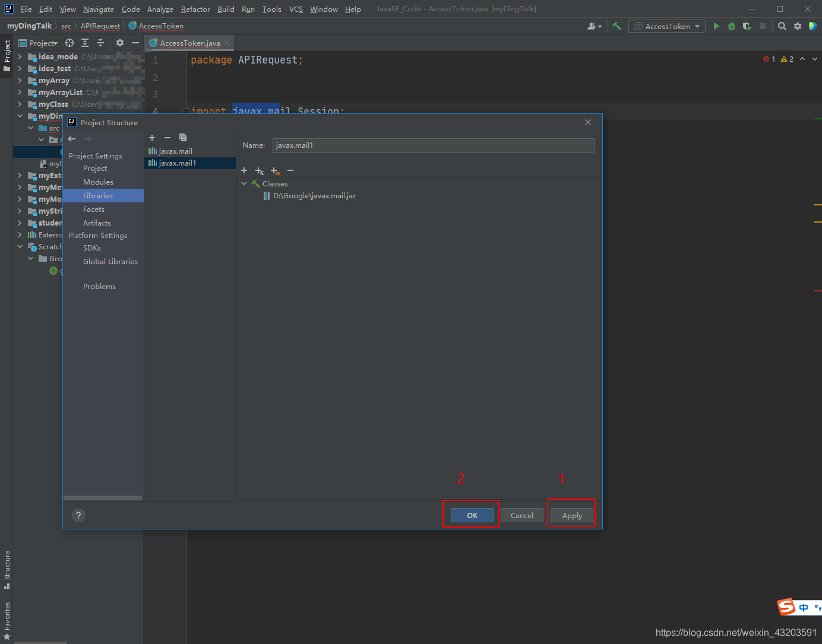Copy the selected library icon
Image resolution: width=822 pixels, height=644 pixels.
183,138
